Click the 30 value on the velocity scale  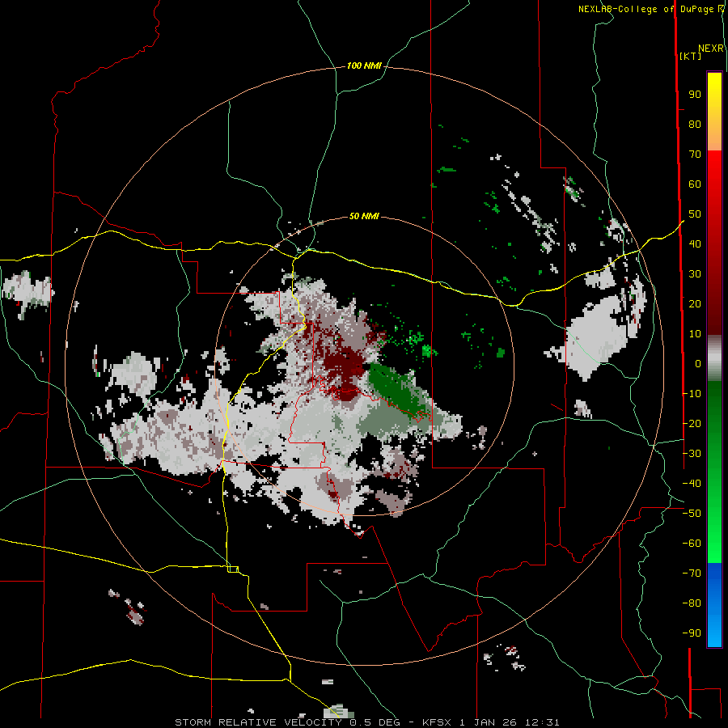click(x=695, y=274)
